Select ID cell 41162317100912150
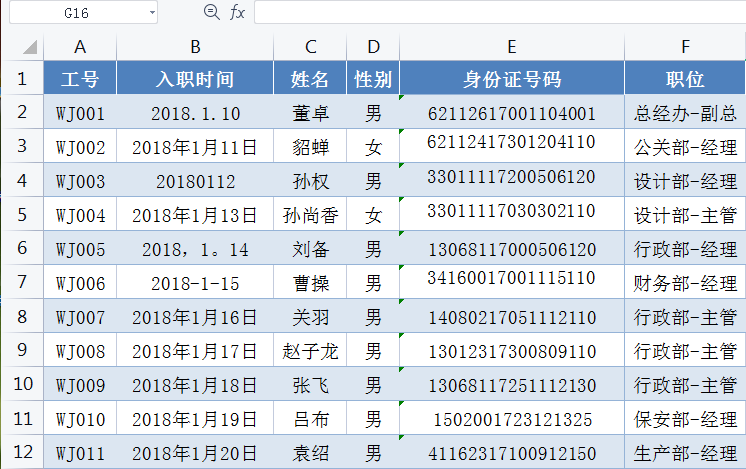The height and width of the screenshot is (469, 746). (512, 452)
